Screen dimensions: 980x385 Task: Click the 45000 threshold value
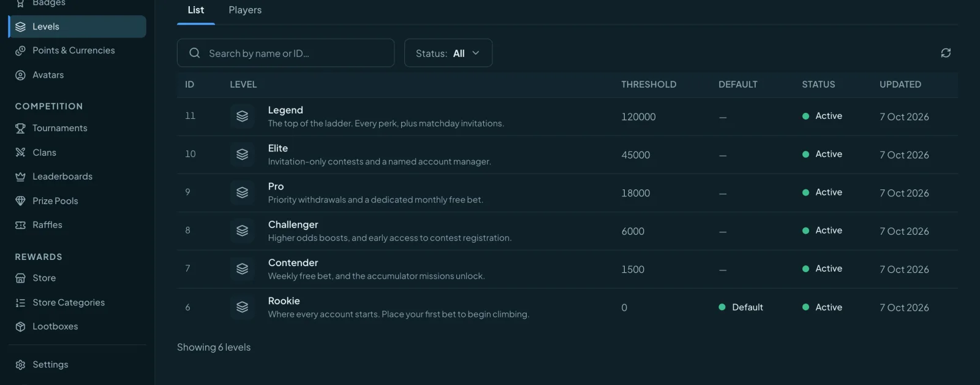click(x=636, y=155)
